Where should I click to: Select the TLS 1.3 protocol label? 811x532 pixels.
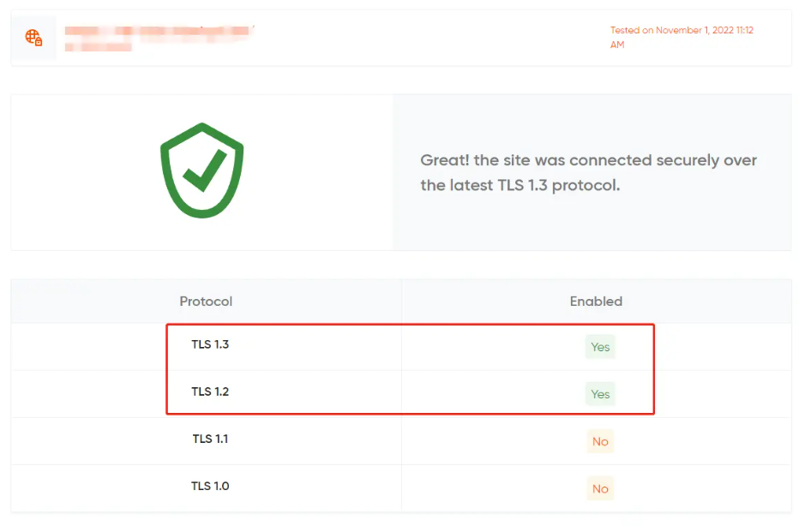coord(210,345)
